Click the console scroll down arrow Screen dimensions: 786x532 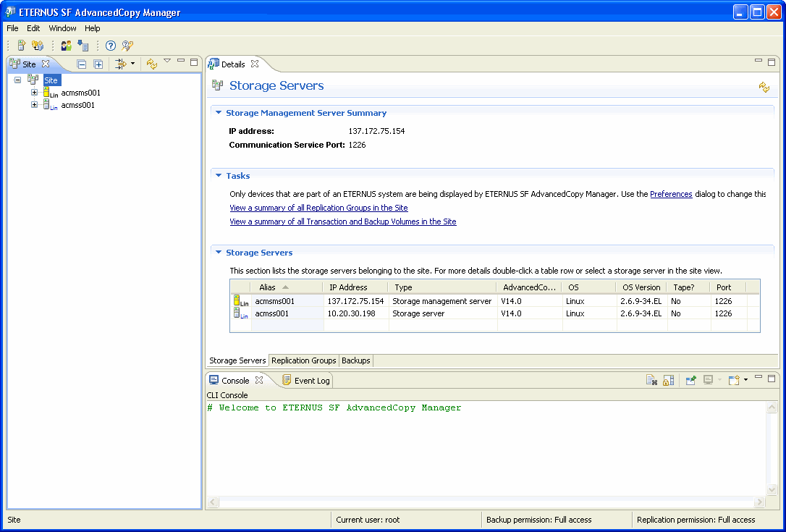pos(772,490)
